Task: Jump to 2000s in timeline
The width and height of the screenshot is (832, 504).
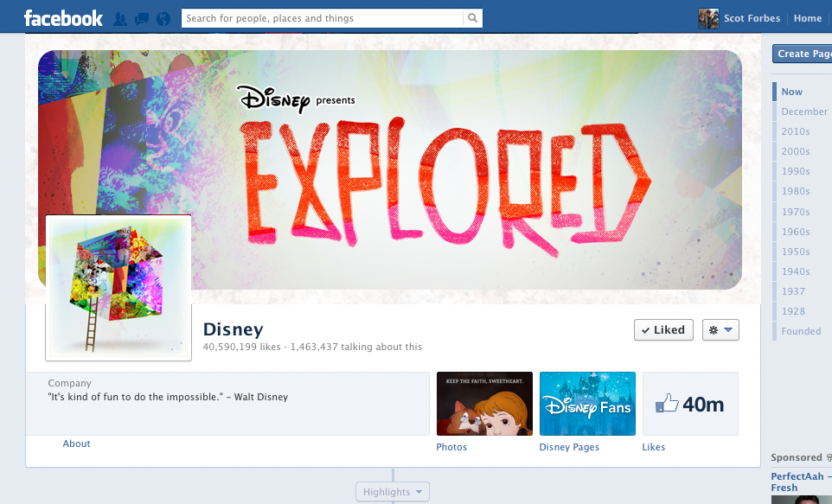Action: tap(796, 152)
